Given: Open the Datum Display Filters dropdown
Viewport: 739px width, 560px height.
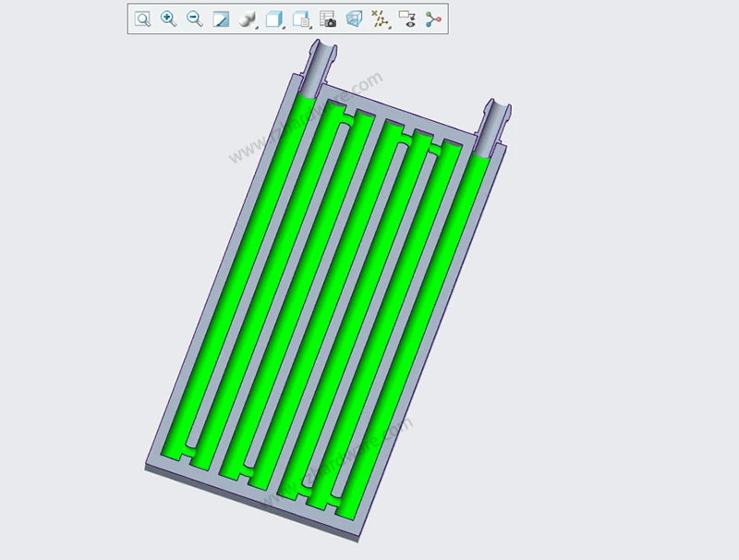Looking at the screenshot, I should point(380,19).
